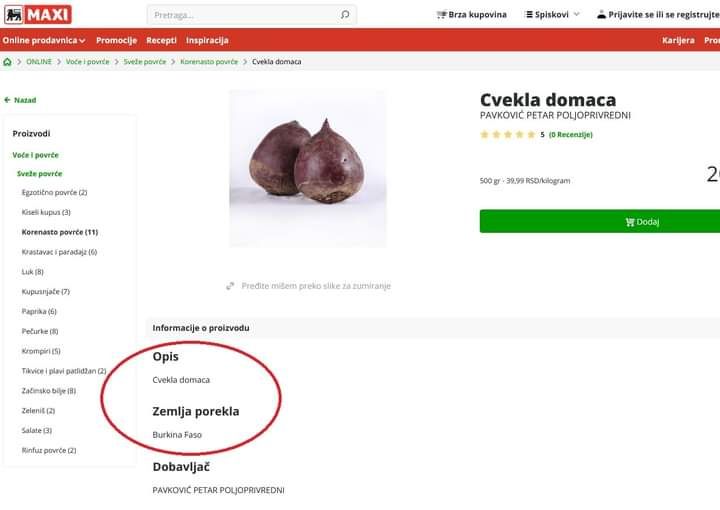The height and width of the screenshot is (510, 720).
Task: Open Brza kupovina cart icon
Action: click(441, 15)
